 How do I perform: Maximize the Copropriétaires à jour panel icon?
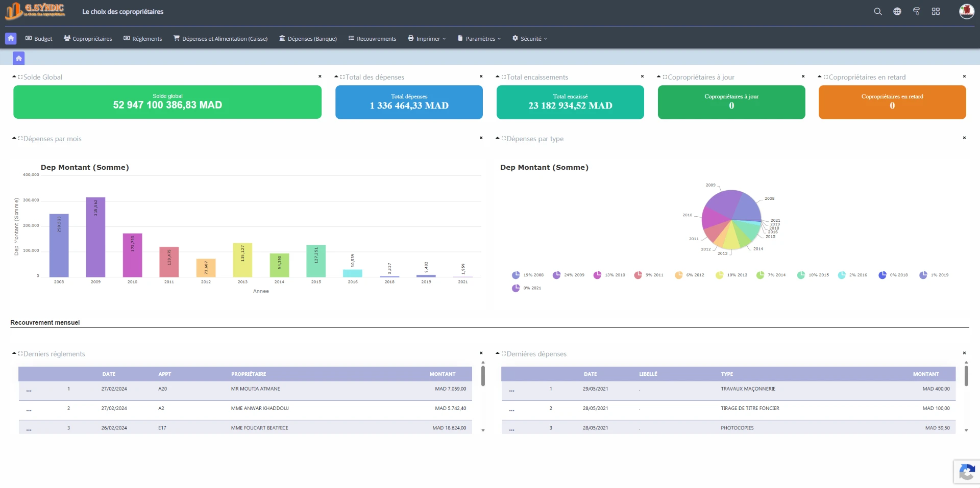click(x=665, y=77)
